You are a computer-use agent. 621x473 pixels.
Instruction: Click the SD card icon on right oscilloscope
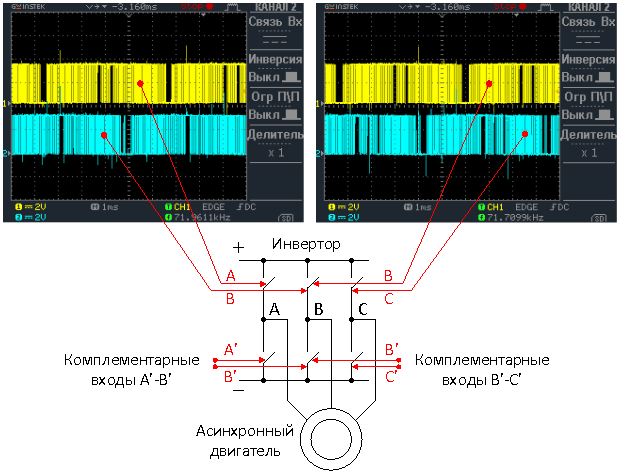tap(599, 218)
